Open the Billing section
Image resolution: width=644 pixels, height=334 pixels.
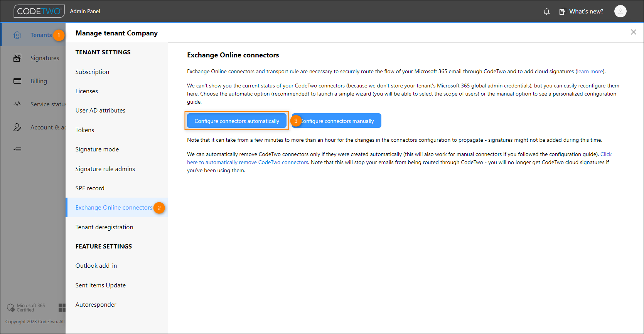[39, 81]
